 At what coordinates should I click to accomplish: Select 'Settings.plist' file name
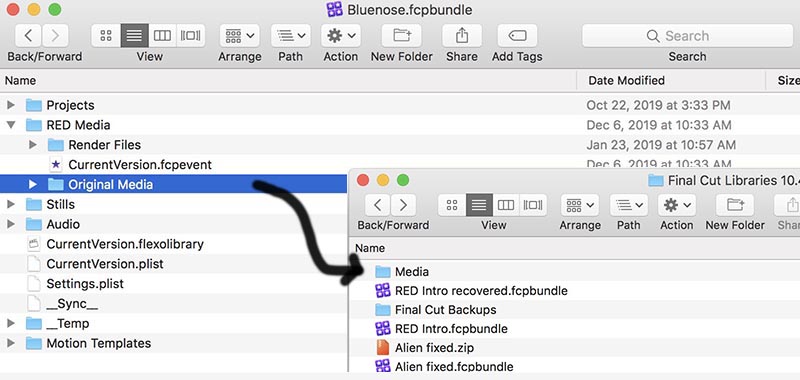85,284
